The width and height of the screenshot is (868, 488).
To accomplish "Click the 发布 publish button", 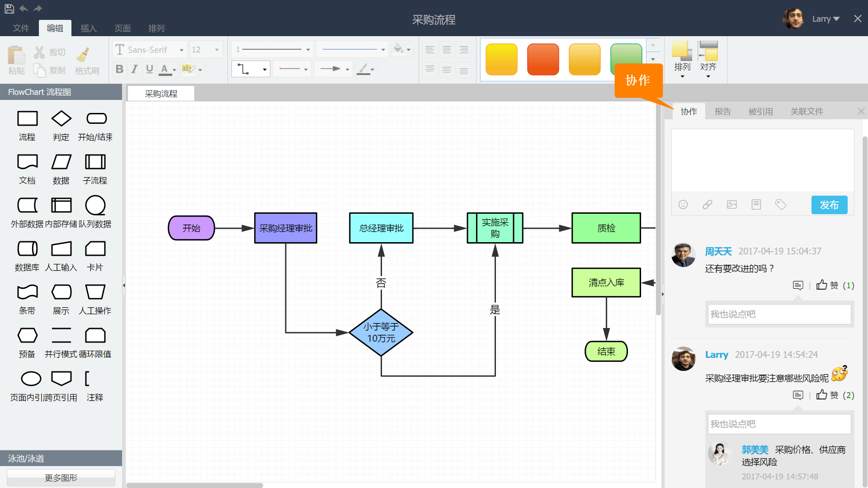I will tap(829, 205).
